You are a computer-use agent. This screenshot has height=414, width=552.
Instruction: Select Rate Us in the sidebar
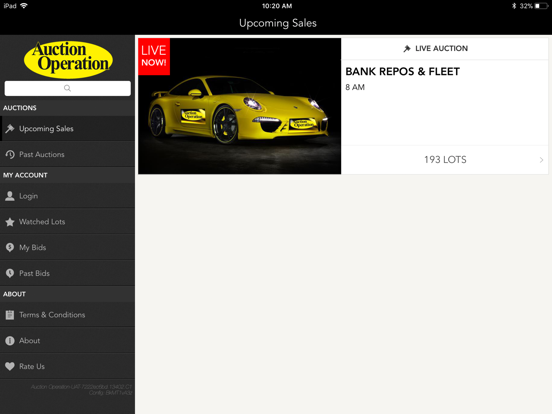[67, 366]
